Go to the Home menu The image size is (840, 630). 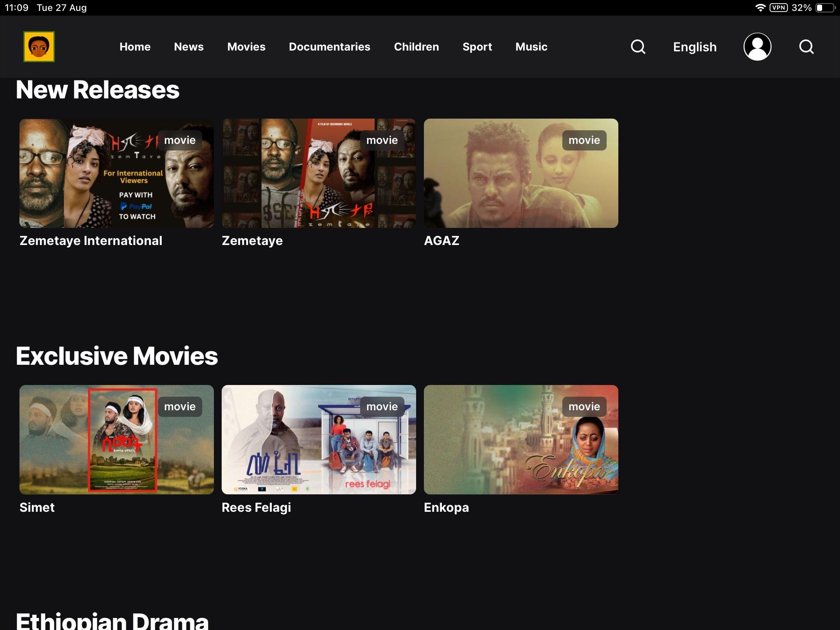[x=135, y=47]
